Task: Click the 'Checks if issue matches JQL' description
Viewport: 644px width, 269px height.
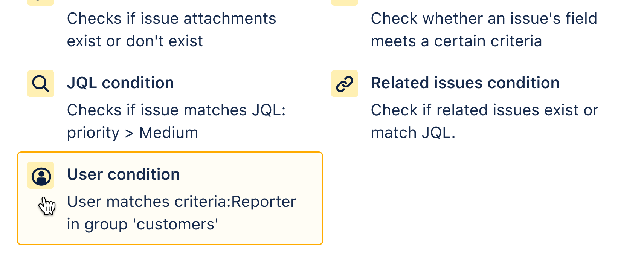Action: pos(176,110)
